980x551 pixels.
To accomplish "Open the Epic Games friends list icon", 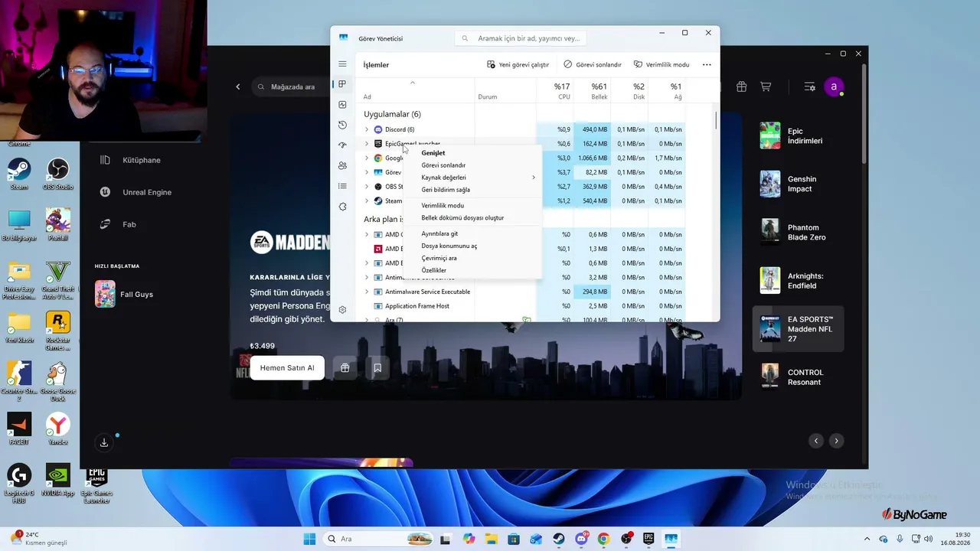I will [809, 87].
